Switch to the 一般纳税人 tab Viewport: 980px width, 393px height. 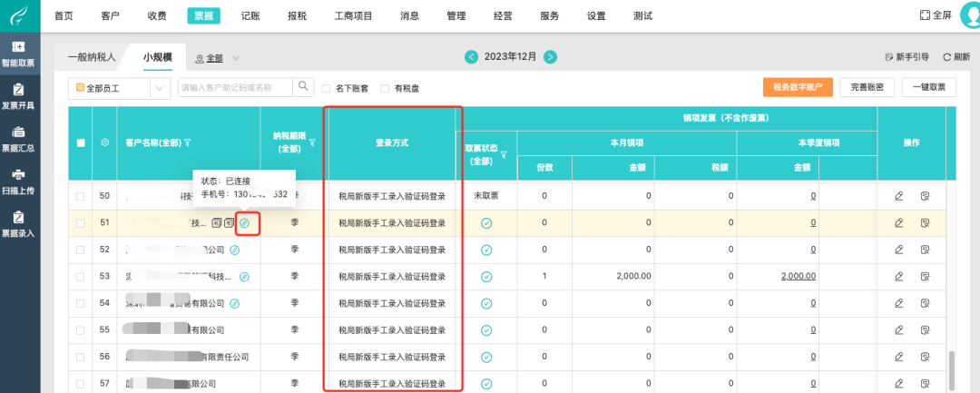(93, 57)
